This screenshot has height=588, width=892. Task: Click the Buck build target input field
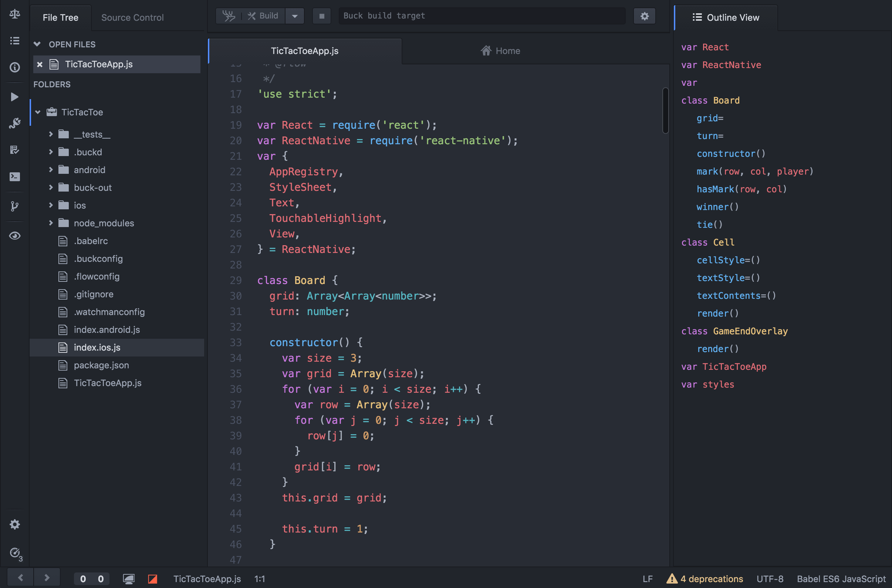(482, 16)
